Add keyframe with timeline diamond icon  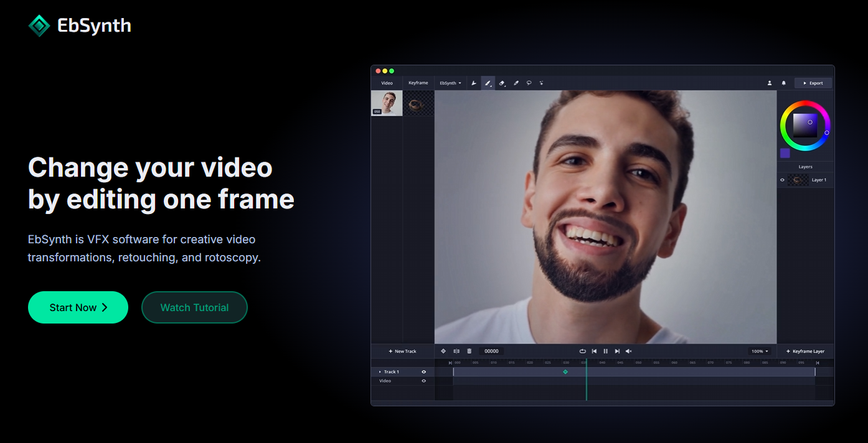pos(443,351)
